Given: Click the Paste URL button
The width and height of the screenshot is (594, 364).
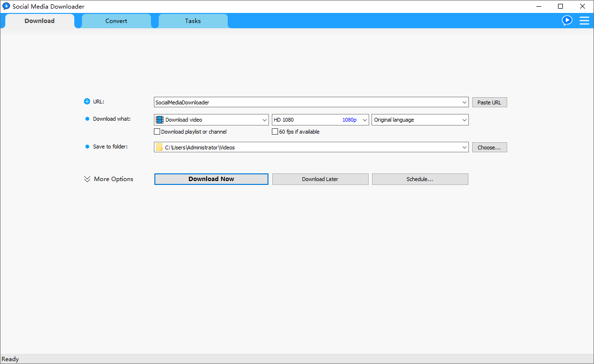Looking at the screenshot, I should pyautogui.click(x=489, y=102).
